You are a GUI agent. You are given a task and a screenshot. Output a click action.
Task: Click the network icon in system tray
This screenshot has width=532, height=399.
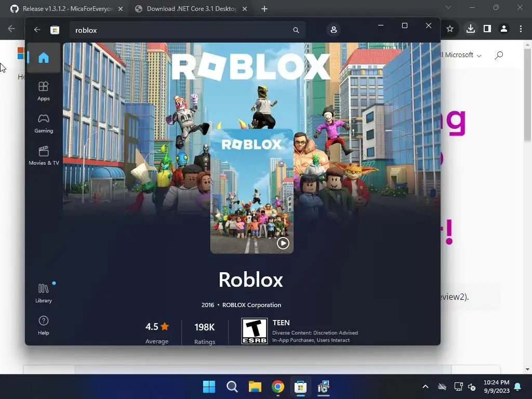coord(458,387)
